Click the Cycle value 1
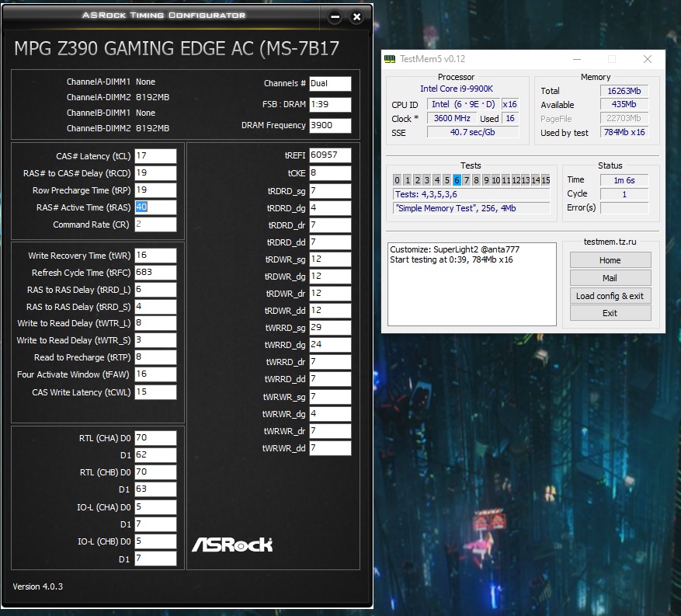Viewport: 681px width, 616px height. [624, 193]
